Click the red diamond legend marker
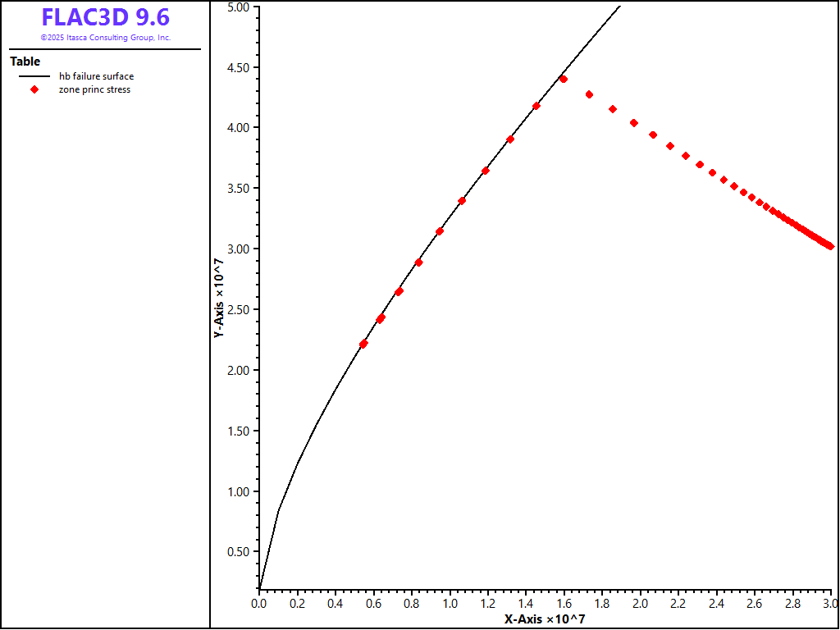 point(34,89)
